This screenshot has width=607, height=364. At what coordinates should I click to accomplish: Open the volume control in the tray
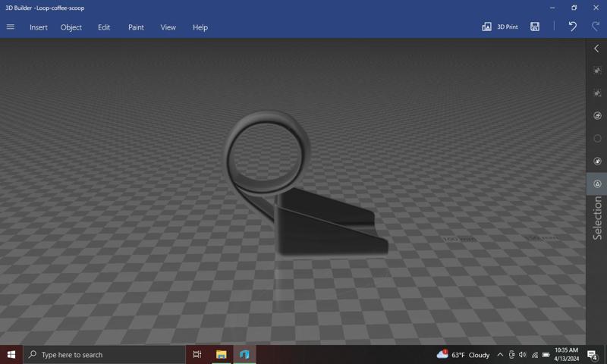point(523,355)
